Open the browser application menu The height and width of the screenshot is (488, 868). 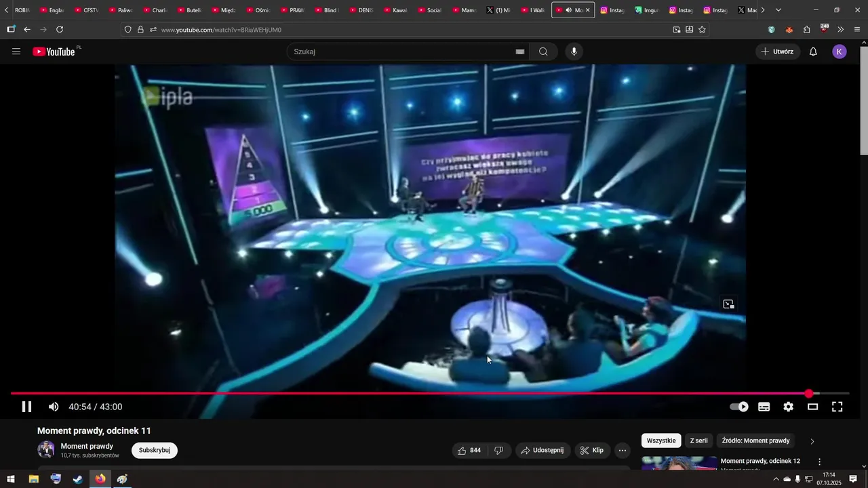click(857, 30)
